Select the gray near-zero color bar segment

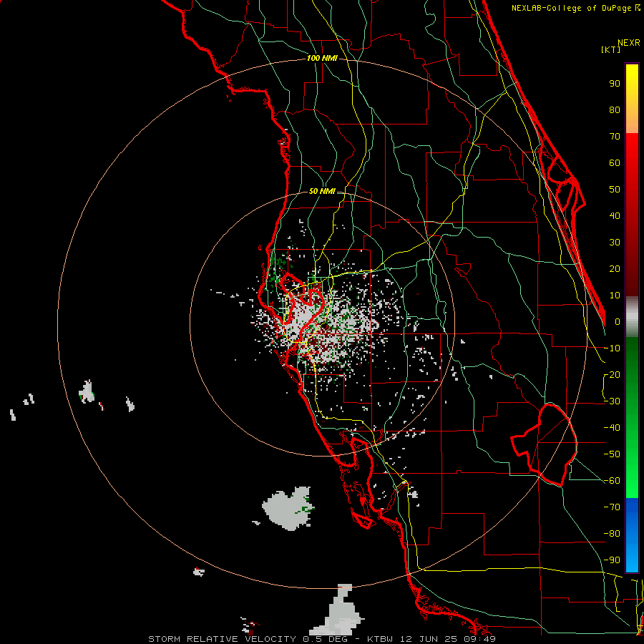click(x=632, y=316)
